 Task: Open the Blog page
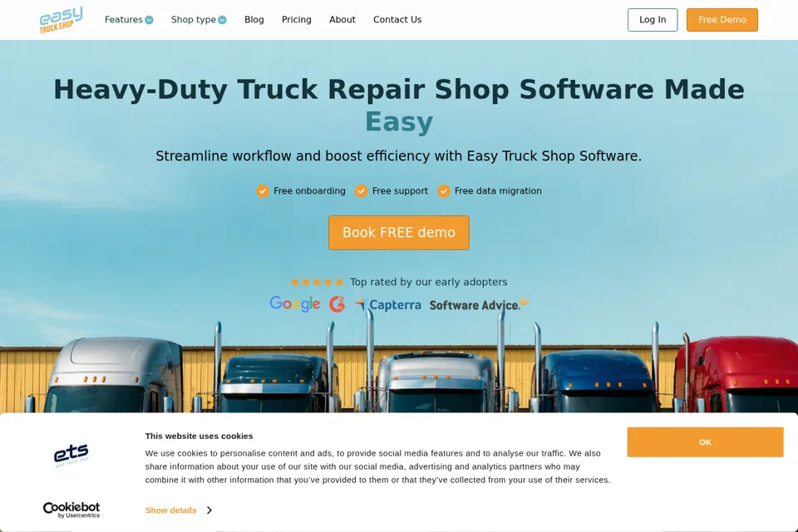254,20
